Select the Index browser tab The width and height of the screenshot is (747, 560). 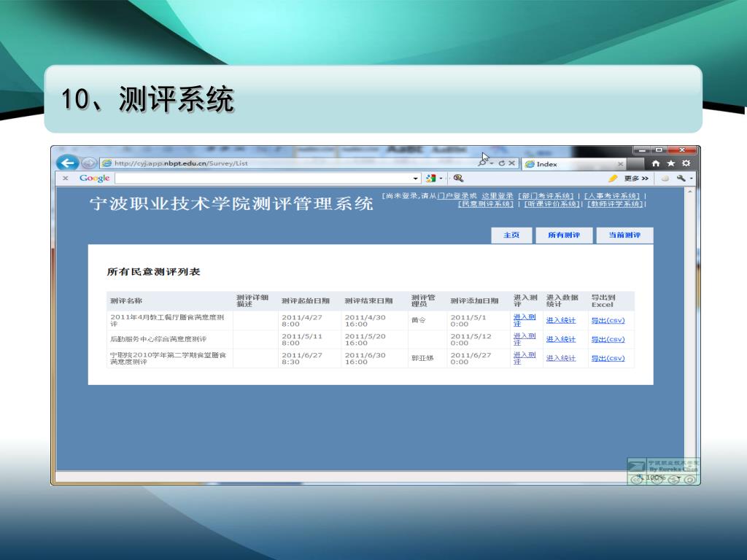(573, 164)
